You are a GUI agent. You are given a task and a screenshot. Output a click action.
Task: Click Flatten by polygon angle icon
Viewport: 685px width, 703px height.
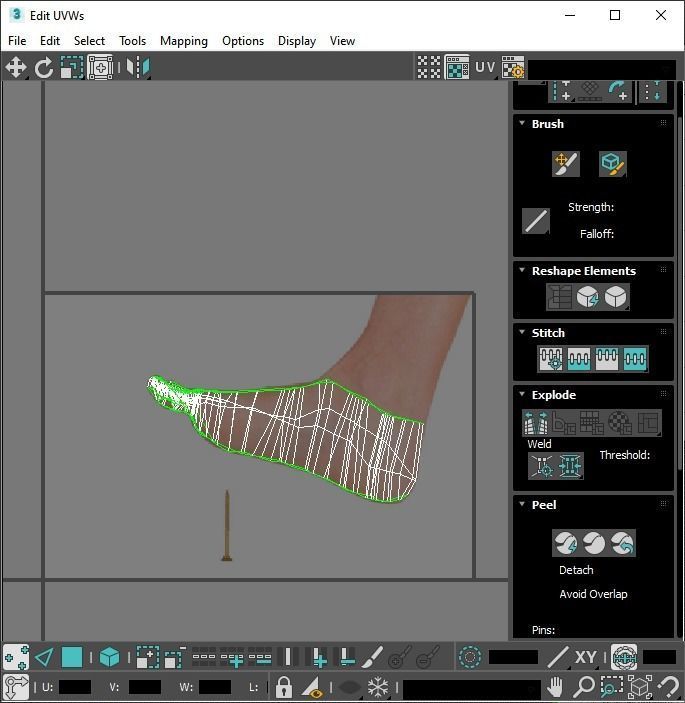564,422
